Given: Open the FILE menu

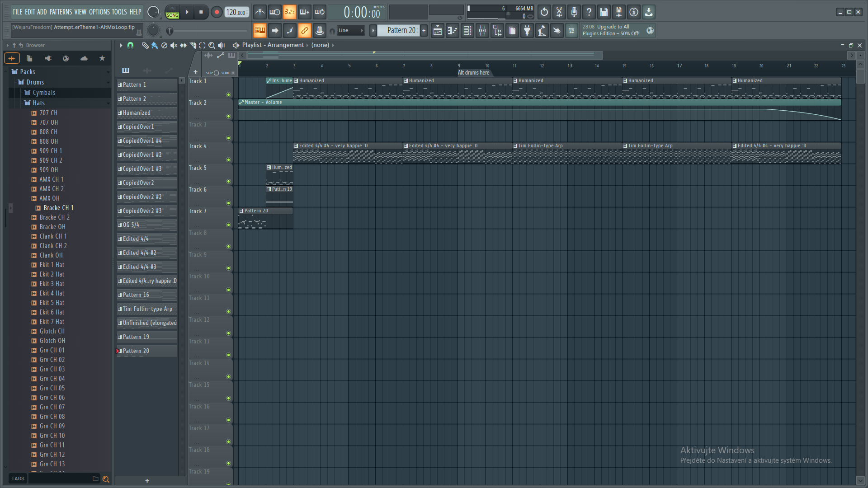Looking at the screenshot, I should point(18,12).
